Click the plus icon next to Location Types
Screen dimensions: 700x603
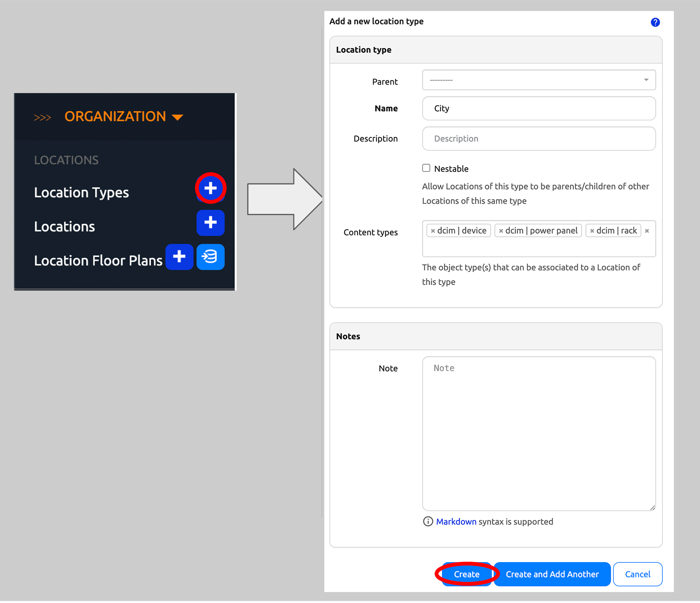point(211,188)
